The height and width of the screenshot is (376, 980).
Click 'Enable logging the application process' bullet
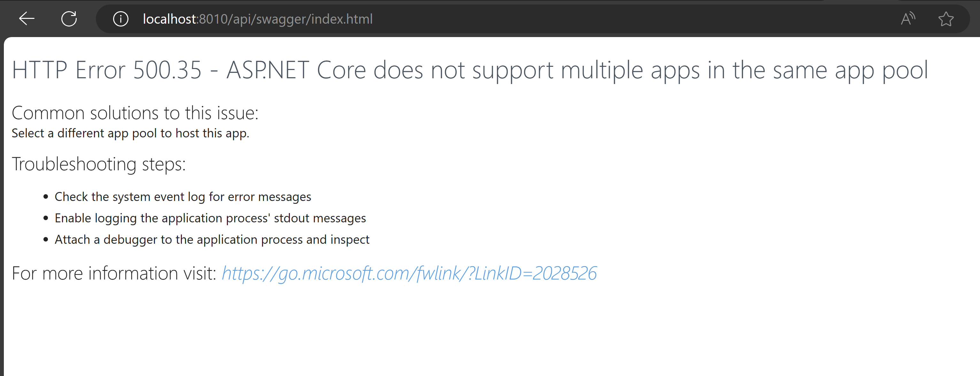point(210,218)
